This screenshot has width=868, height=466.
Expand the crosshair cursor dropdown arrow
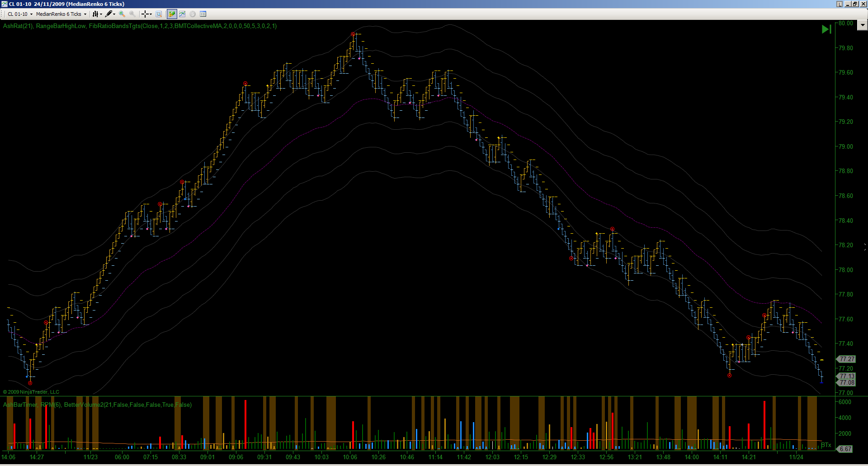click(x=151, y=14)
